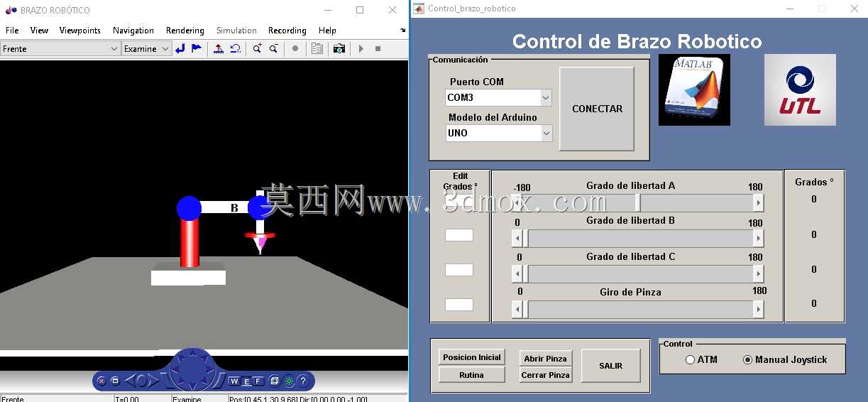The width and height of the screenshot is (868, 402).
Task: Click right arrow of Giro de Pinza slider
Action: (758, 309)
